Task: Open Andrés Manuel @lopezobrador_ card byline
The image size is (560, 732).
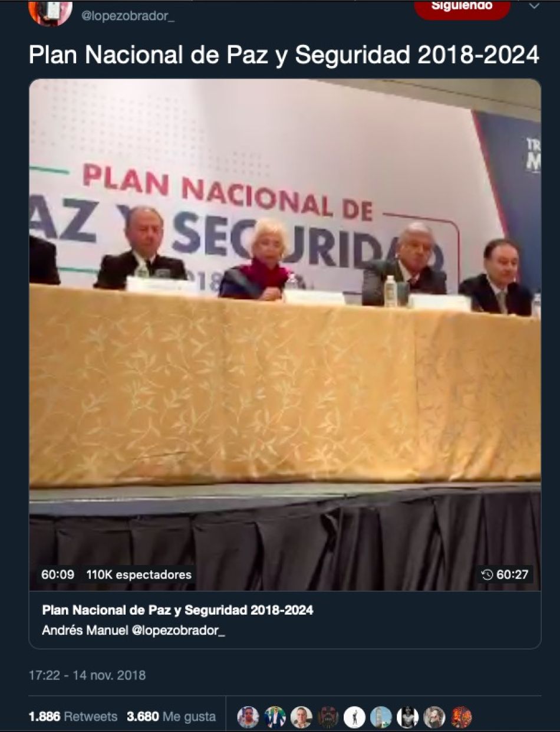Action: (134, 630)
